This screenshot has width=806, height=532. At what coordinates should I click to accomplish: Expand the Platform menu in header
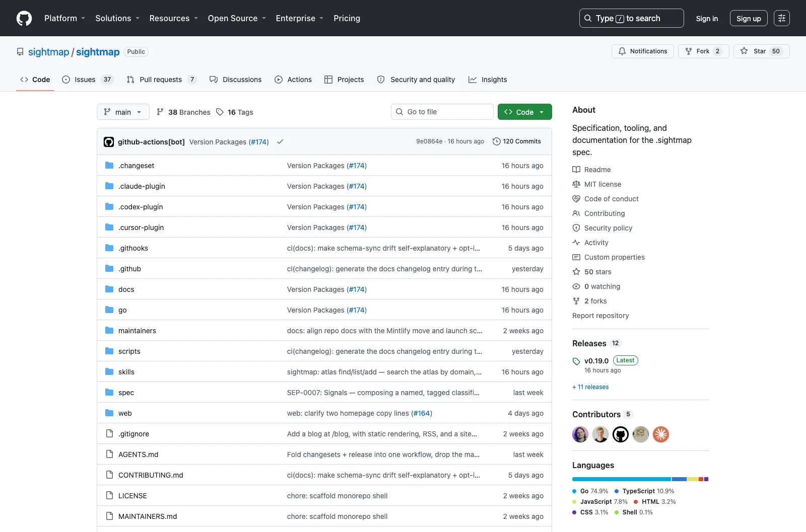tap(64, 18)
